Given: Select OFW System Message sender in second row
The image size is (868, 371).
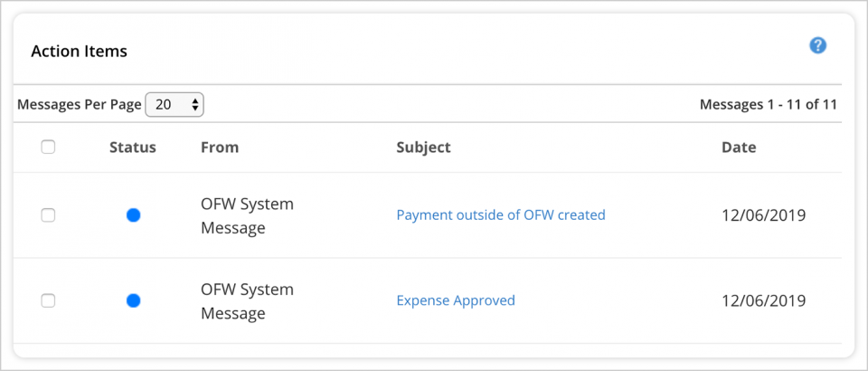Looking at the screenshot, I should [x=247, y=301].
